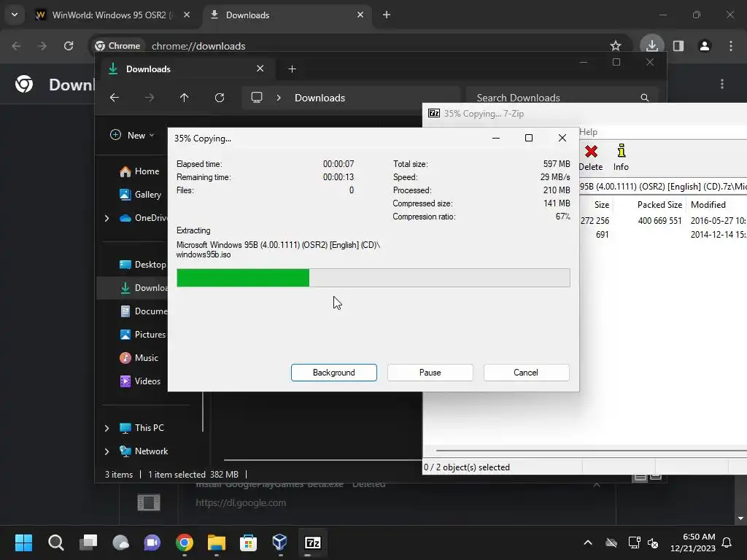This screenshot has width=747, height=560.
Task: Click the PC icon in Explorer address bar
Action: (x=257, y=98)
